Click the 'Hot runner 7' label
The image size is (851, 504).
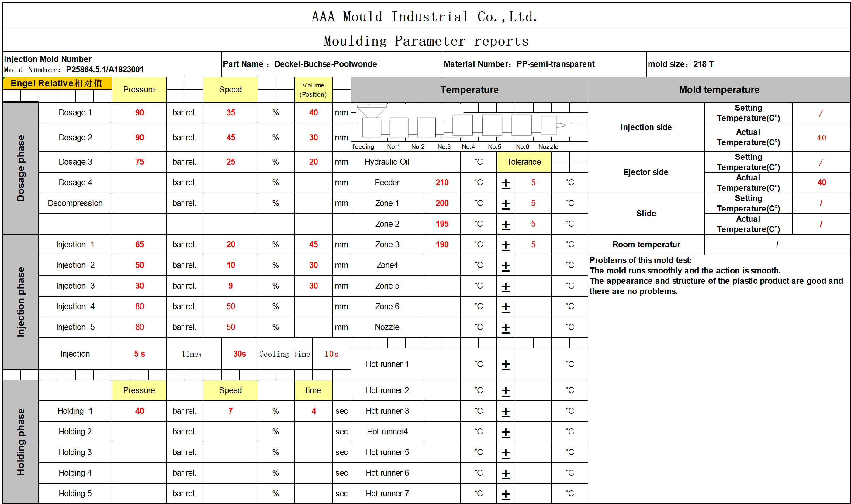tap(387, 493)
